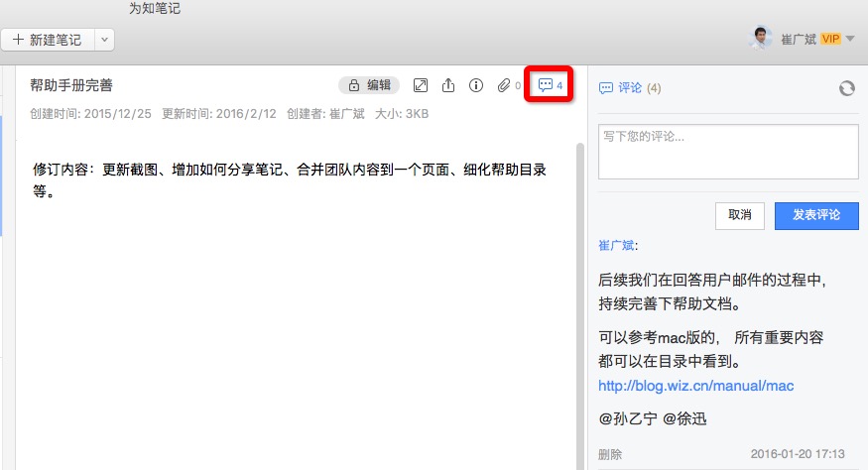Click the share note icon

448,85
